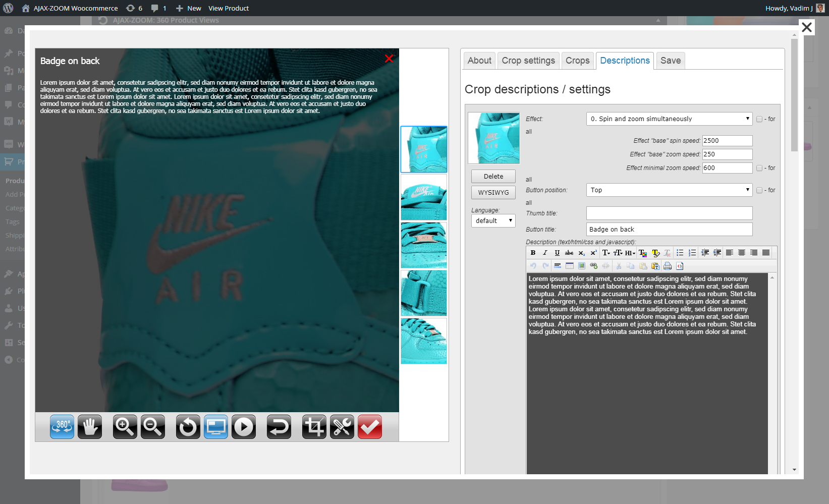Select the pan hand tool
The image size is (829, 504).
(x=90, y=427)
